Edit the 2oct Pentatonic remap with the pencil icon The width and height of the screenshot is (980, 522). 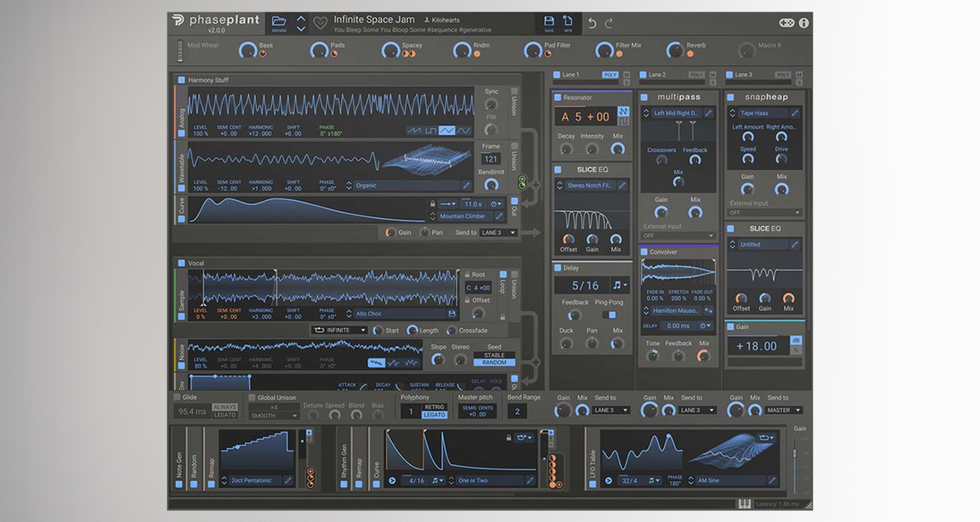click(288, 480)
